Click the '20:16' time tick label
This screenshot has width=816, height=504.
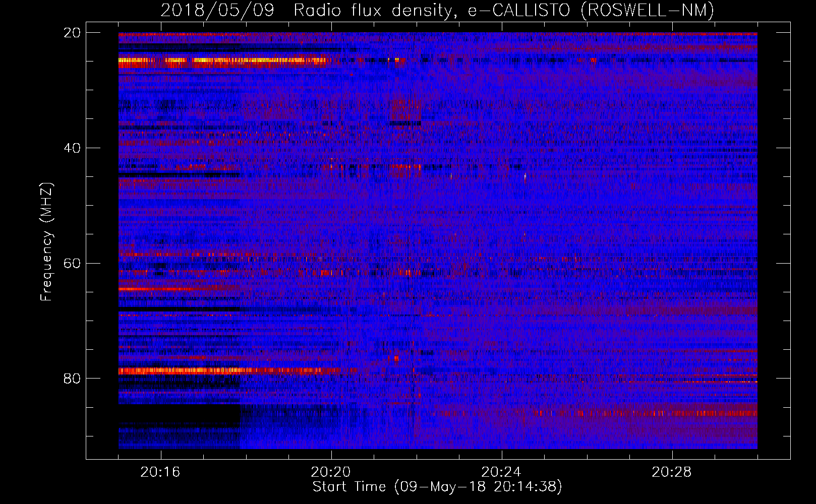tap(160, 472)
